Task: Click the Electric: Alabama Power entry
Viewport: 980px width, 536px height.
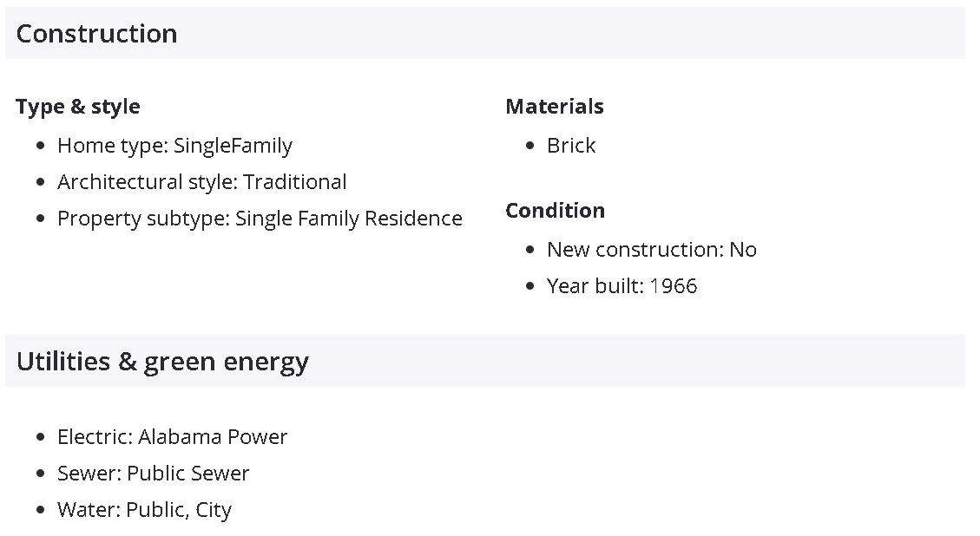Action: point(172,437)
